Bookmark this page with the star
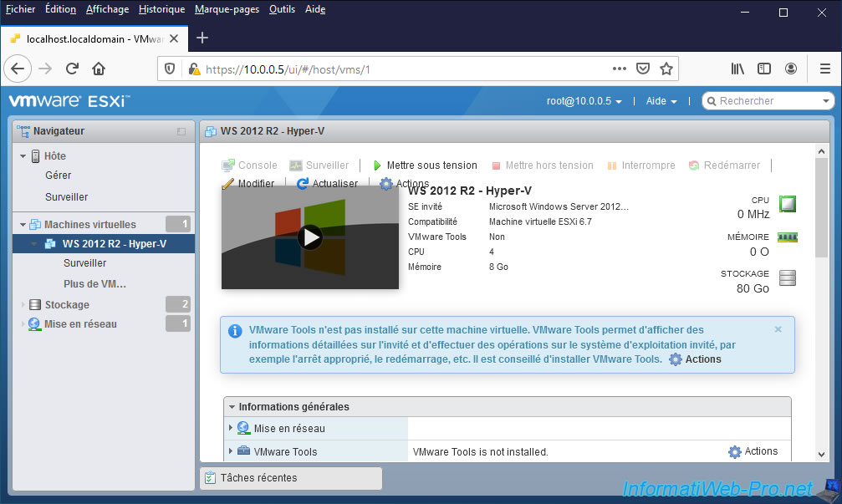The height and width of the screenshot is (504, 842). (666, 69)
